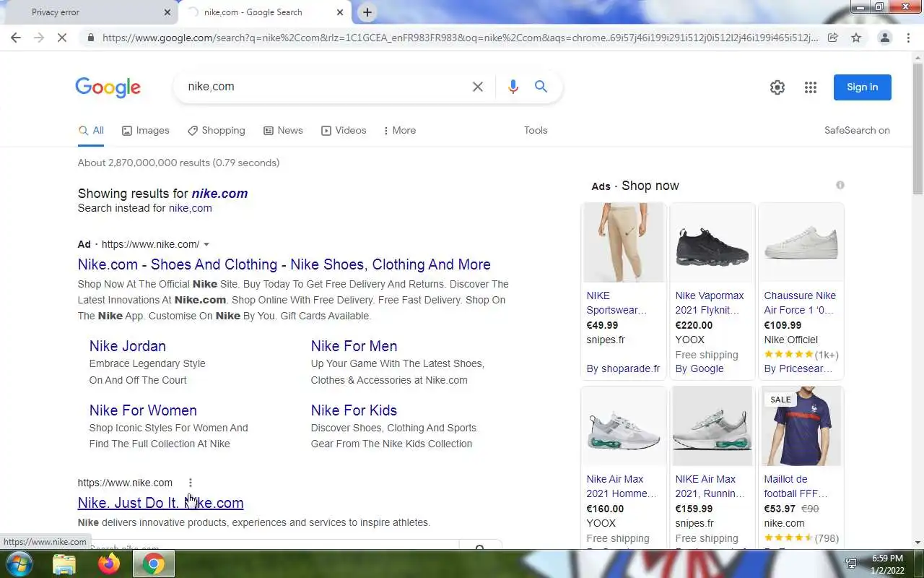
Task: Open a new tab with plus button
Action: point(367,12)
